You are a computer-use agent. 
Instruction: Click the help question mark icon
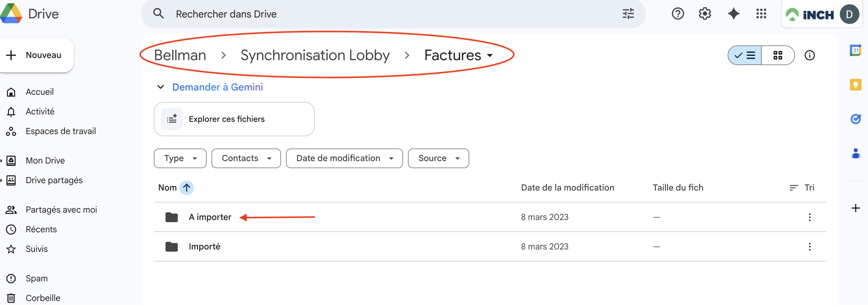point(678,14)
